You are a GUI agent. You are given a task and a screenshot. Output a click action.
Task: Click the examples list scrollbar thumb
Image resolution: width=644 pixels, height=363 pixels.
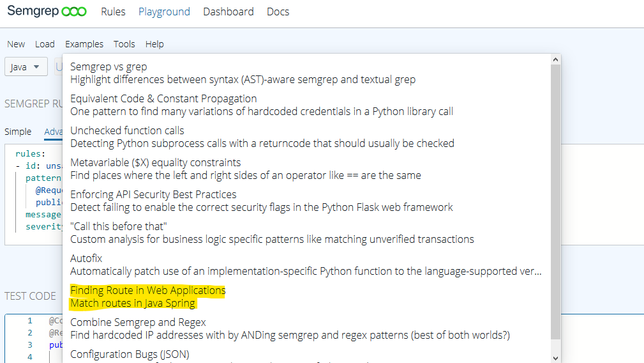[x=555, y=201]
